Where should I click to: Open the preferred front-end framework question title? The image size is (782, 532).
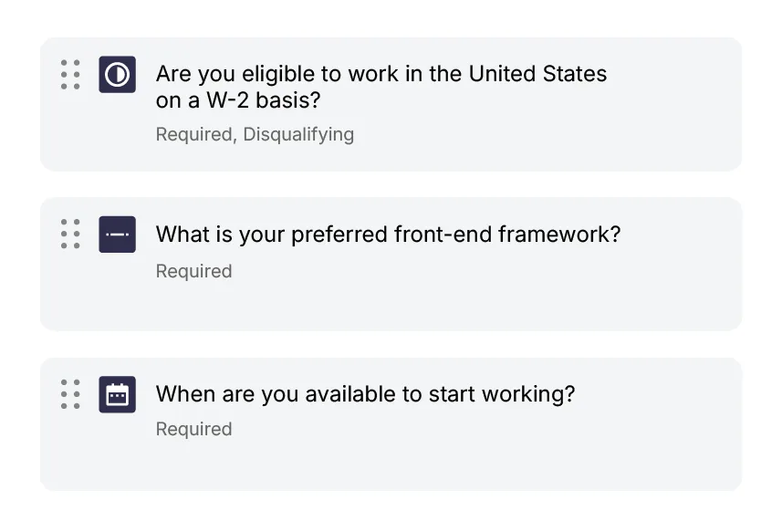(x=388, y=235)
